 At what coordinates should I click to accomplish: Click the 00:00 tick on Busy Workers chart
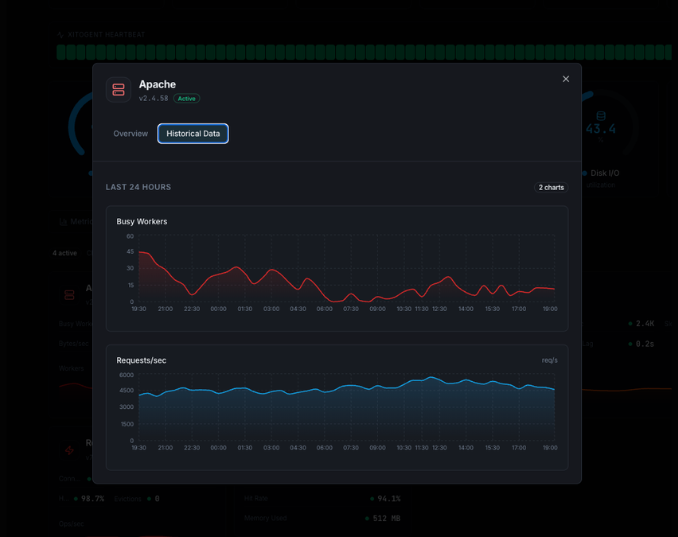point(218,309)
